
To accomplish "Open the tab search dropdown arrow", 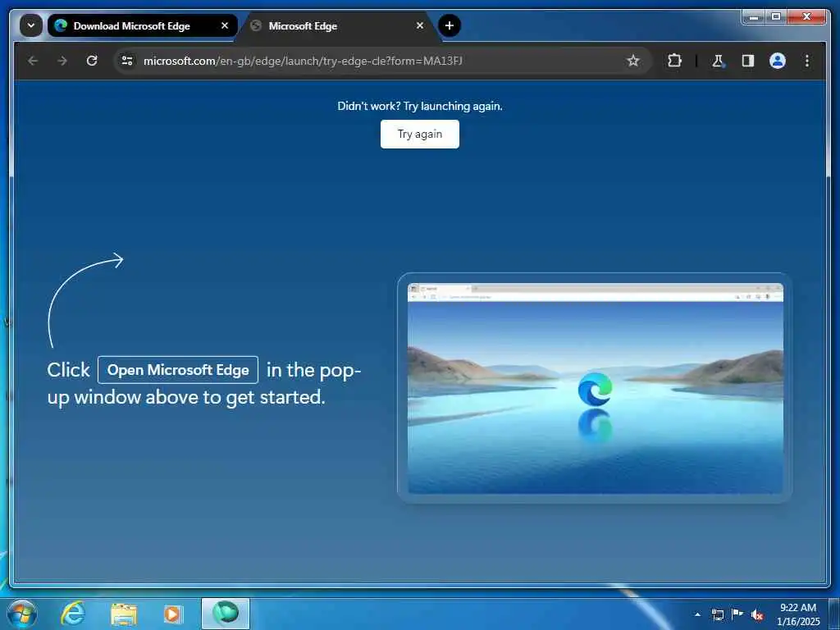I will (x=31, y=25).
